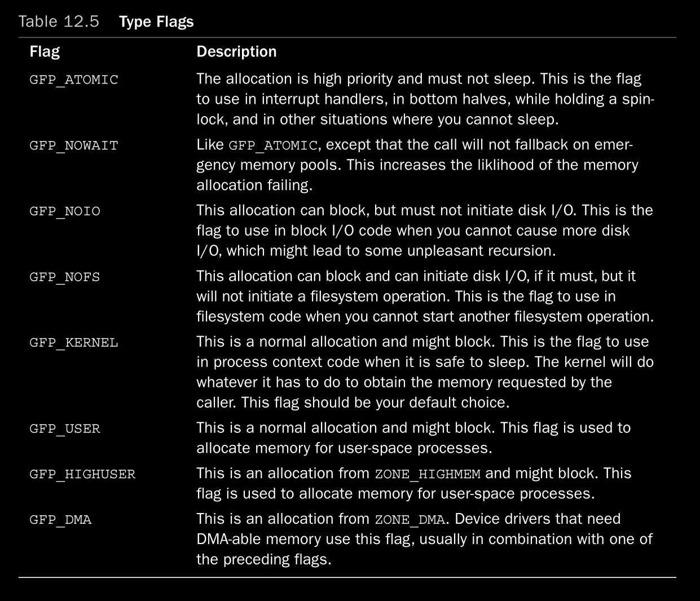Click the description beside GFP_ATOMIC

(x=425, y=99)
